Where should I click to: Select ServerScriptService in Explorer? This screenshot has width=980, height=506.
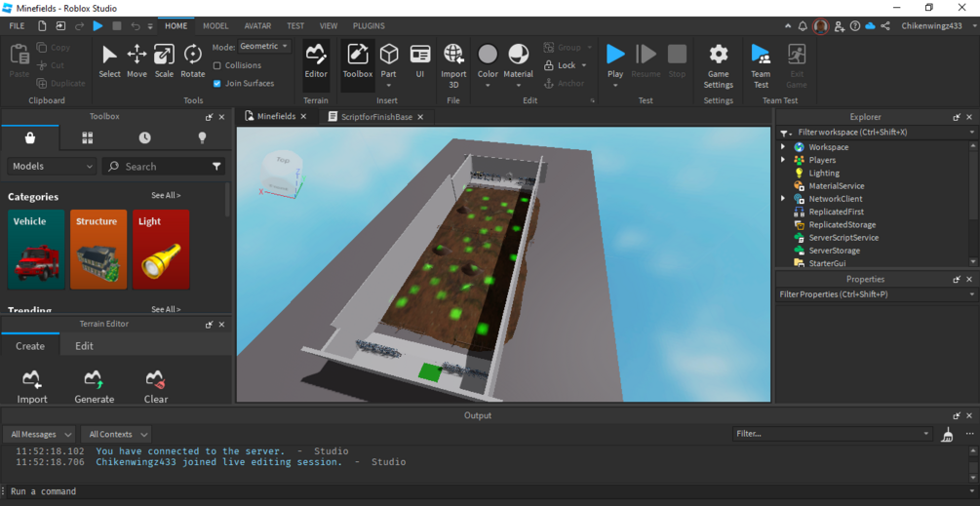(843, 237)
